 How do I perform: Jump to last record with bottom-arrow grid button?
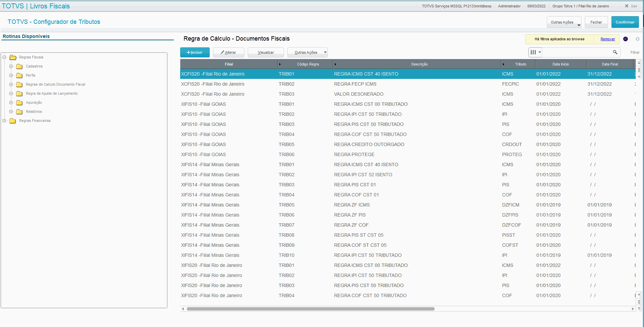click(639, 308)
